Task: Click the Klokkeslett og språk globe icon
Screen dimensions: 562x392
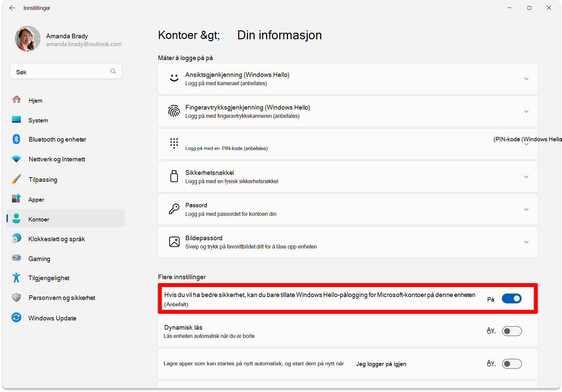Action: (16, 238)
